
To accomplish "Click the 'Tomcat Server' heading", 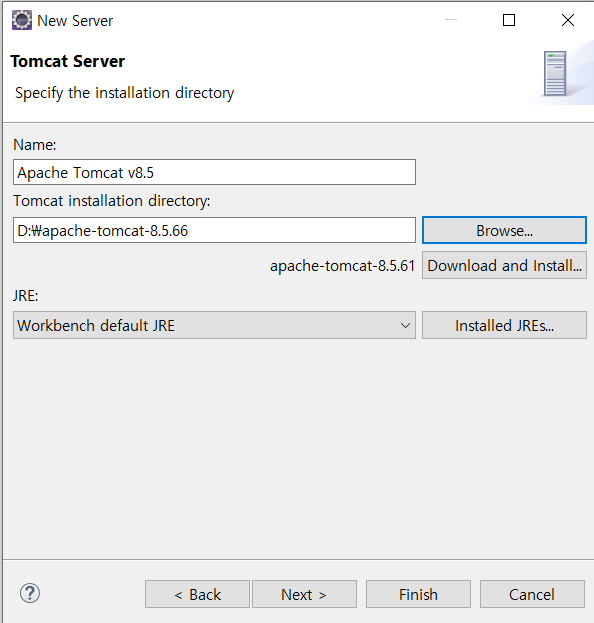I will (68, 61).
